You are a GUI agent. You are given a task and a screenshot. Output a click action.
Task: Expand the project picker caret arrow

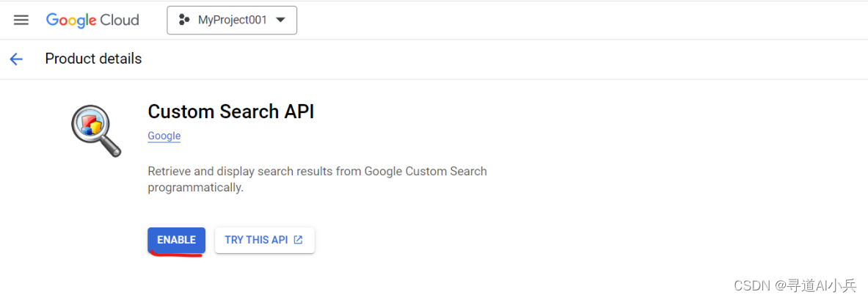[280, 21]
